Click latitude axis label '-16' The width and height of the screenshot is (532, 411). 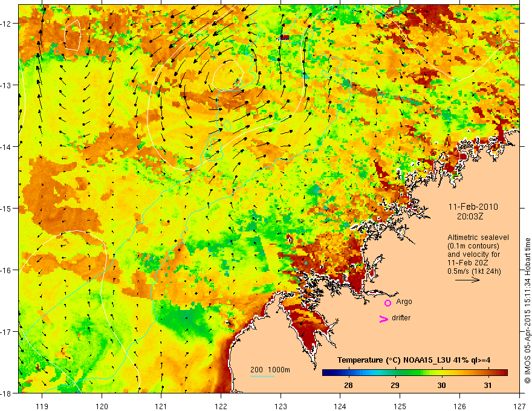[x=6, y=270]
